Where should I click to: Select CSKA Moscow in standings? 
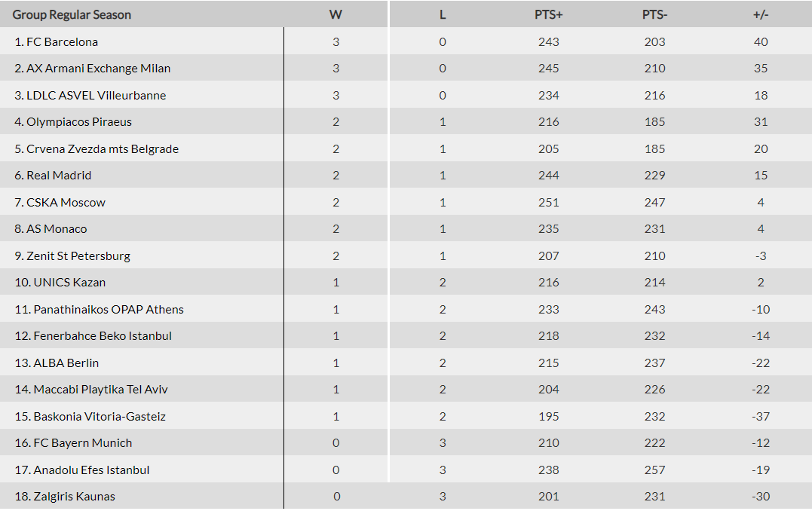(x=66, y=203)
